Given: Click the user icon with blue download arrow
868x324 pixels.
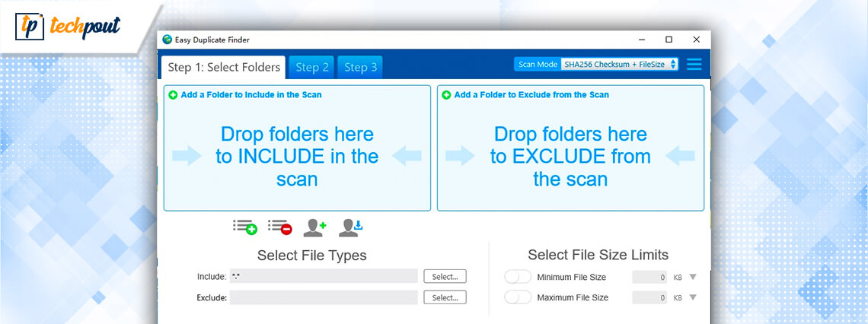Looking at the screenshot, I should (350, 227).
